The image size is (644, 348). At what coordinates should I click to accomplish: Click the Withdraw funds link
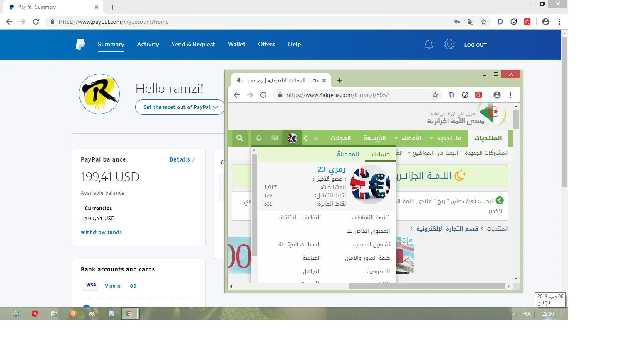click(x=101, y=232)
